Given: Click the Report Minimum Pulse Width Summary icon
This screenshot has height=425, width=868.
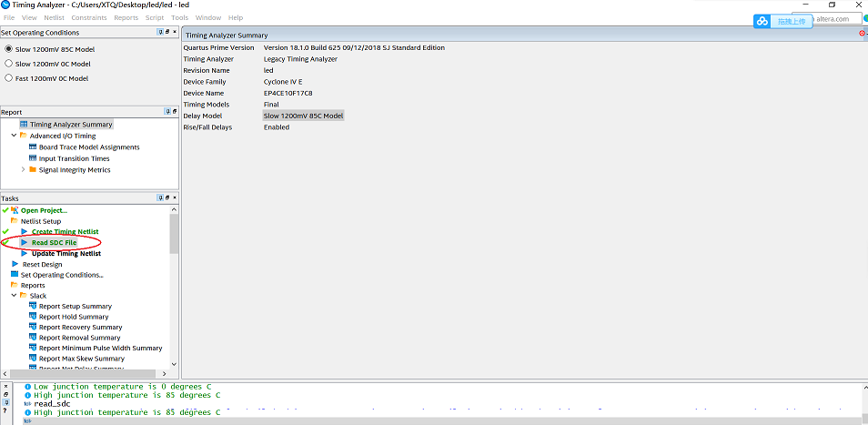Looking at the screenshot, I should coord(33,348).
